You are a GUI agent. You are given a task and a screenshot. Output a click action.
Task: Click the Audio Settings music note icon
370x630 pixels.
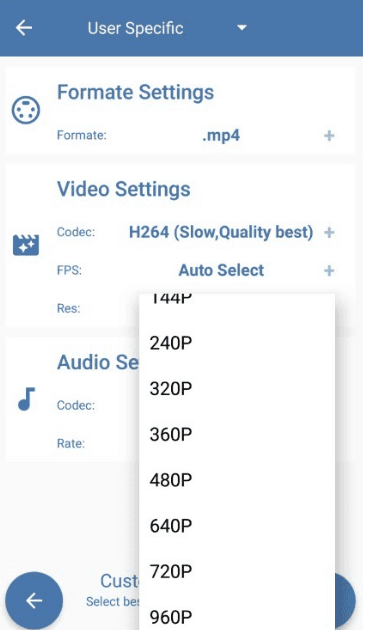point(26,399)
